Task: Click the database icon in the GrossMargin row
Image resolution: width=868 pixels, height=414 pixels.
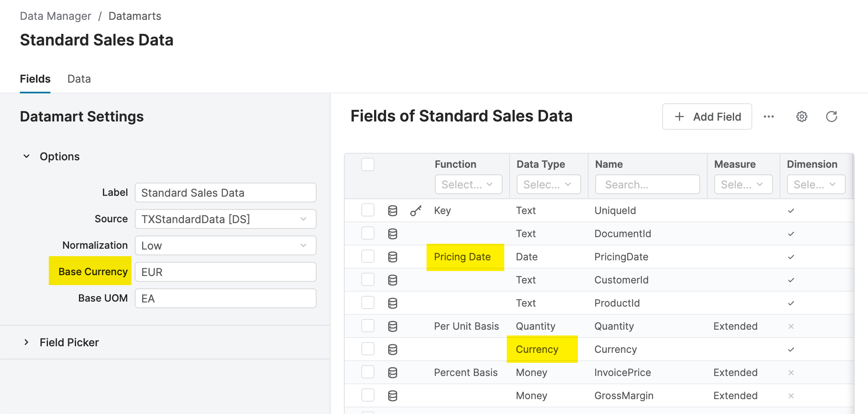Action: coord(392,396)
